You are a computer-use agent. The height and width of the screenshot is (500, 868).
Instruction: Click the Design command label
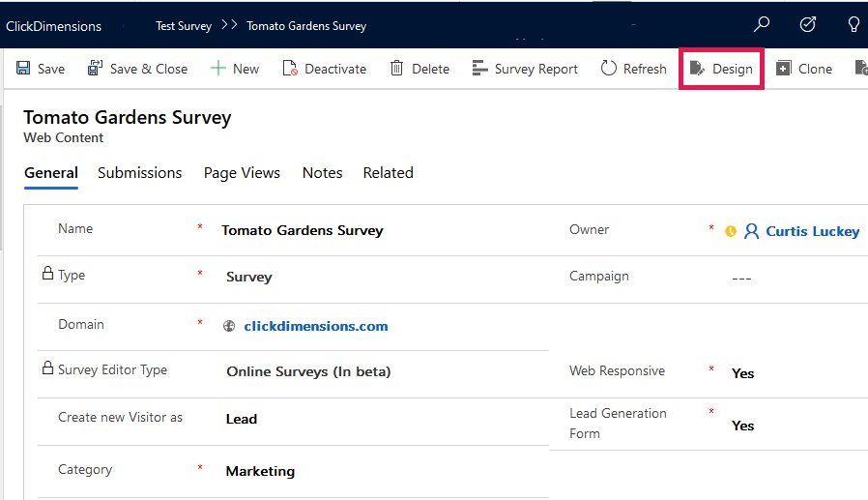tap(733, 70)
